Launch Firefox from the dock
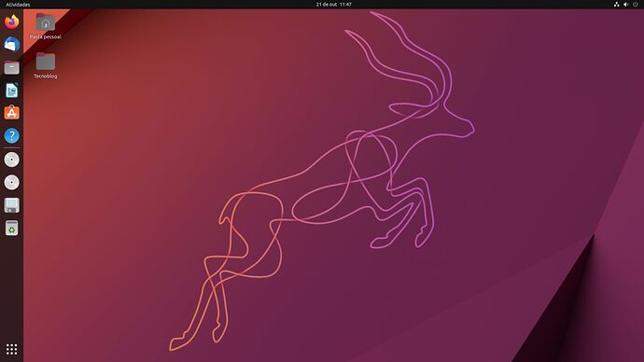The width and height of the screenshot is (644, 362). click(x=11, y=21)
